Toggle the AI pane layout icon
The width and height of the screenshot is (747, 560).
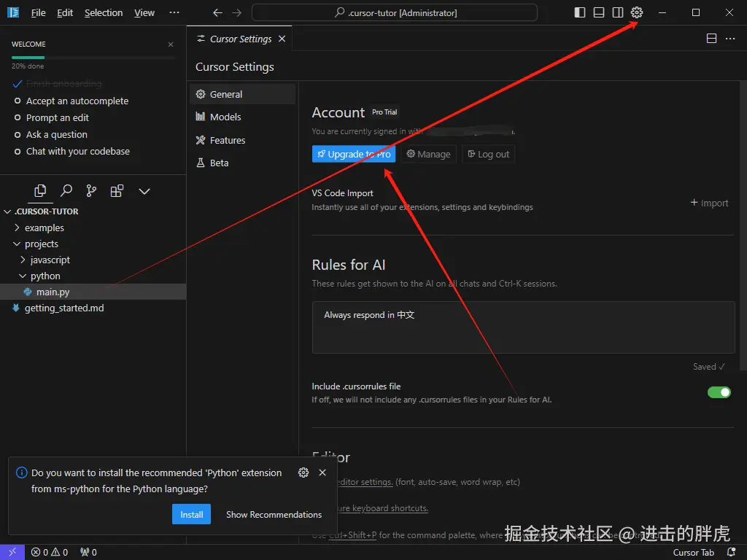point(617,12)
